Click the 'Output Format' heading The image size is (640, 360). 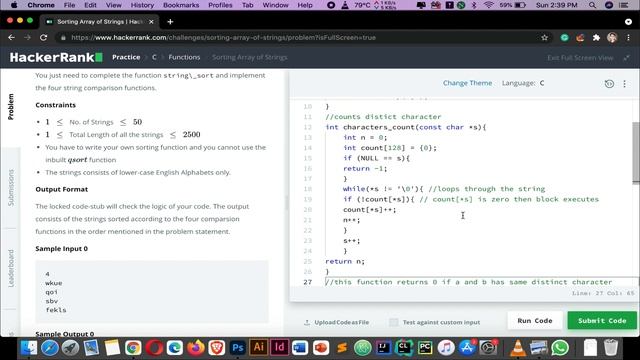[62, 189]
